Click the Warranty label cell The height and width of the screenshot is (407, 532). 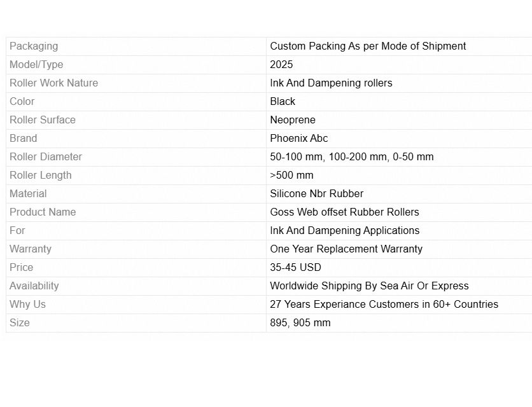31,249
